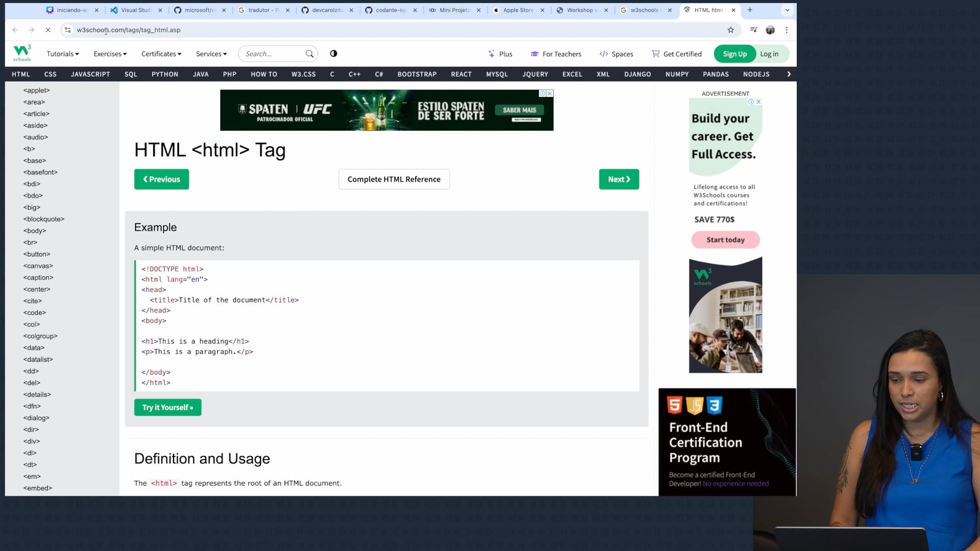980x551 pixels.
Task: Open the Services dropdown menu
Action: tap(211, 54)
